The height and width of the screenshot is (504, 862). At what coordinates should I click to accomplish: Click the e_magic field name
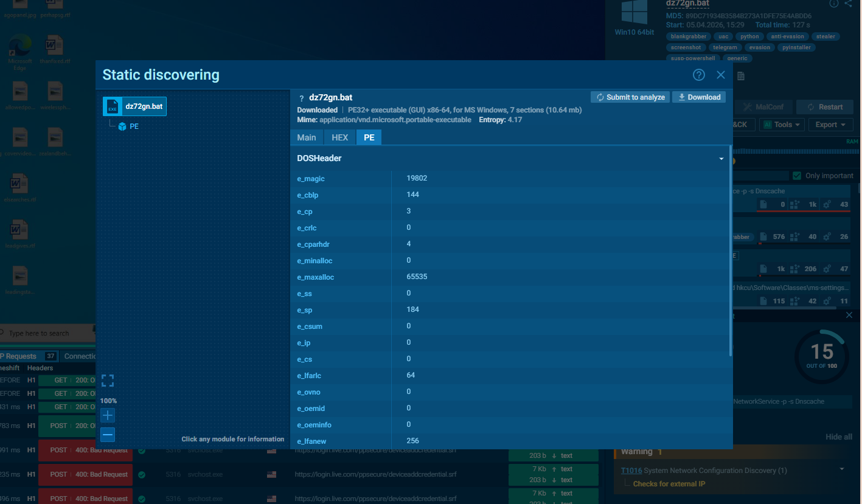(x=311, y=179)
